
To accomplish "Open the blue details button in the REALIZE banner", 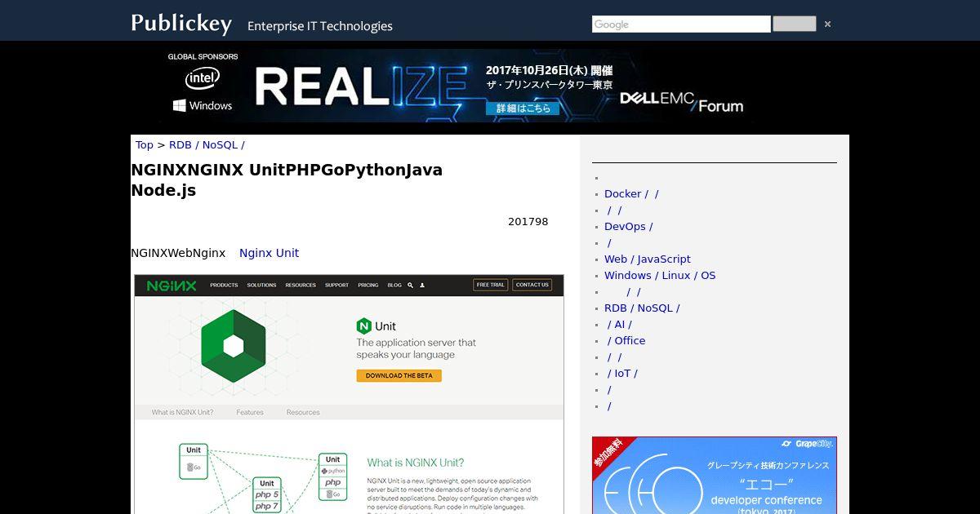I will click(x=523, y=108).
